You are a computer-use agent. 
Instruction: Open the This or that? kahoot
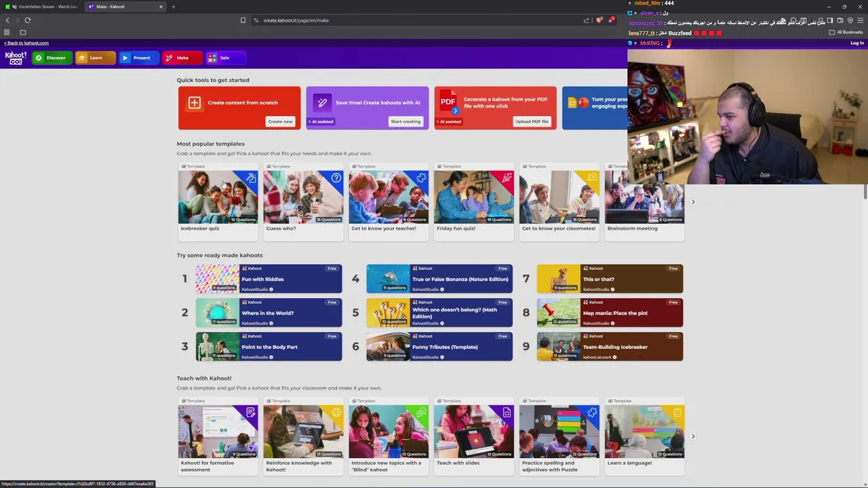point(610,279)
